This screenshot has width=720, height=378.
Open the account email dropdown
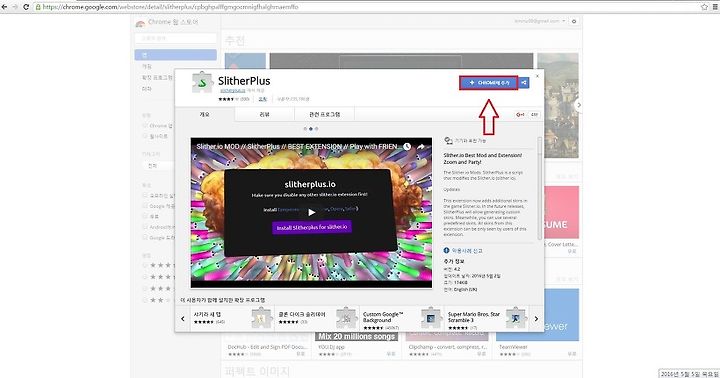pos(540,21)
